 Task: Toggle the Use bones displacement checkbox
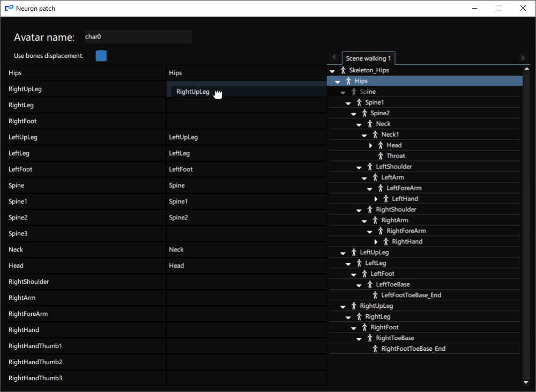[101, 56]
